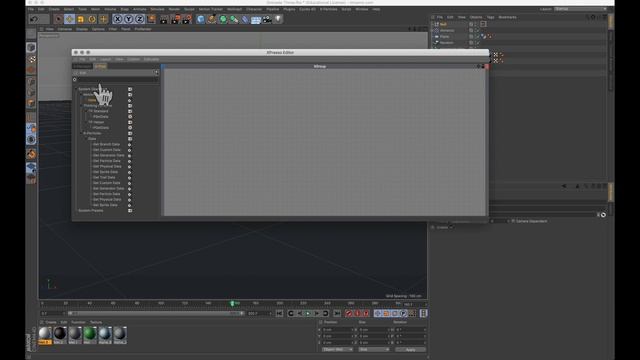Click the Render View clapperboard icon
640x360 pixels.
click(164, 19)
